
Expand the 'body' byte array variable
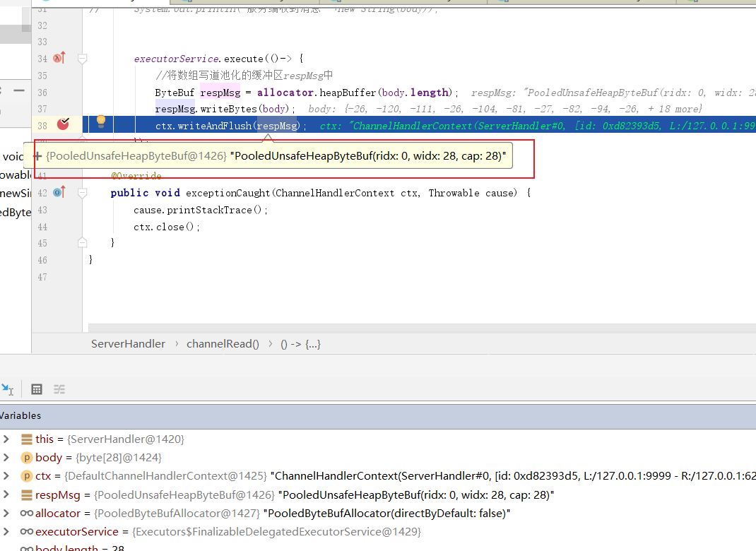tap(6, 457)
